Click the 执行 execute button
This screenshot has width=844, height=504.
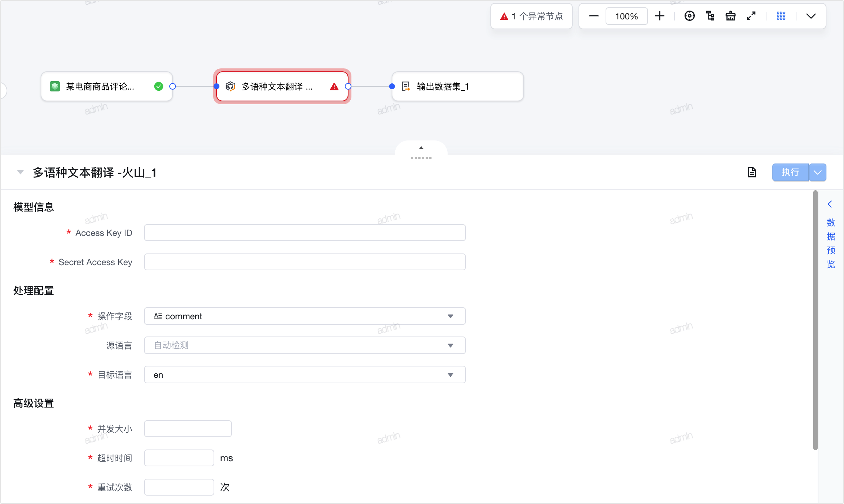coord(790,172)
